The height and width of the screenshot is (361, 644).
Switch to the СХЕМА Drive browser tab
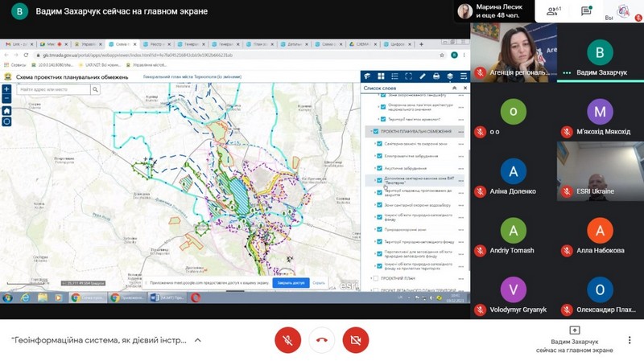[361, 44]
